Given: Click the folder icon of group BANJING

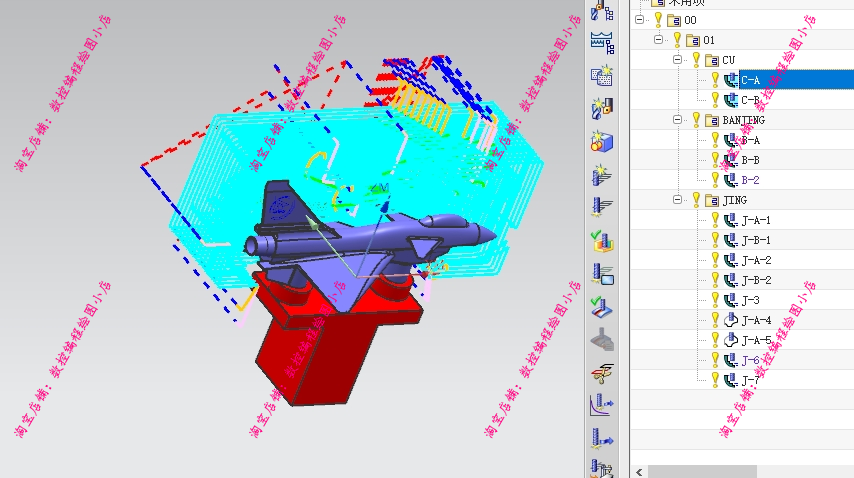Looking at the screenshot, I should 712,120.
